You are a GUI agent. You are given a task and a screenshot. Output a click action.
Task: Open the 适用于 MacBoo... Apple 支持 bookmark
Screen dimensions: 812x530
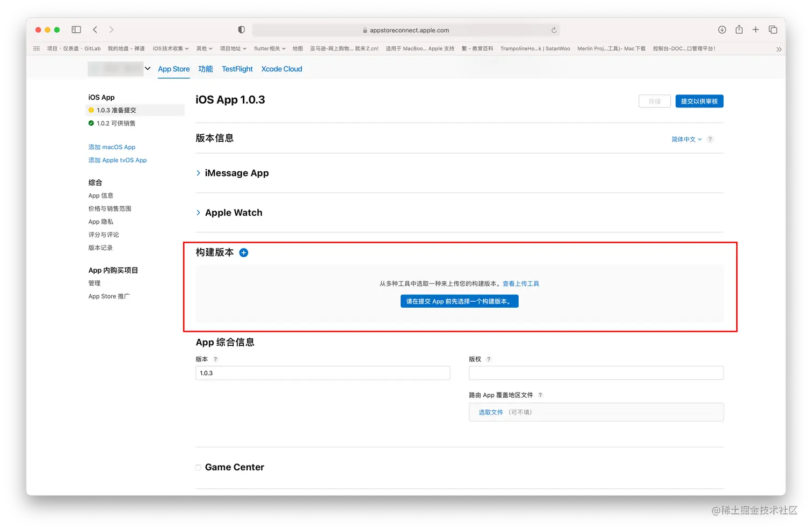tap(420, 48)
